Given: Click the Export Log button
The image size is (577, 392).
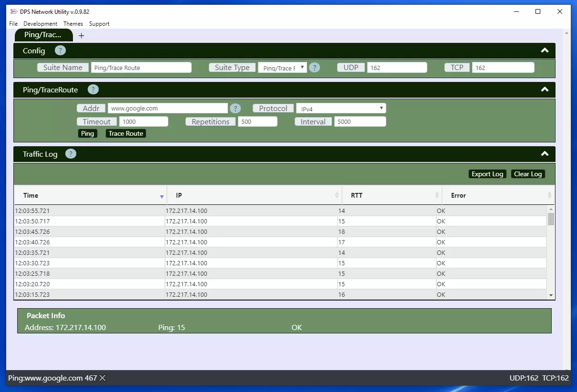Looking at the screenshot, I should click(487, 174).
